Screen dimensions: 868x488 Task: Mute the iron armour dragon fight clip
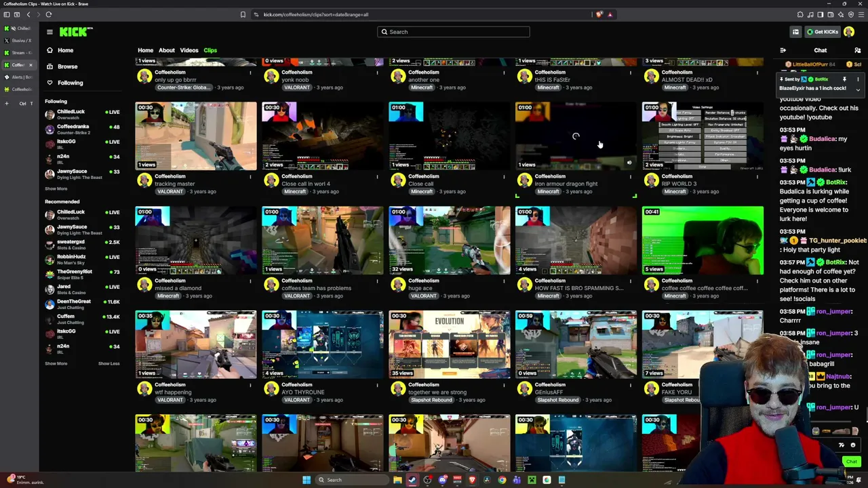[629, 163]
